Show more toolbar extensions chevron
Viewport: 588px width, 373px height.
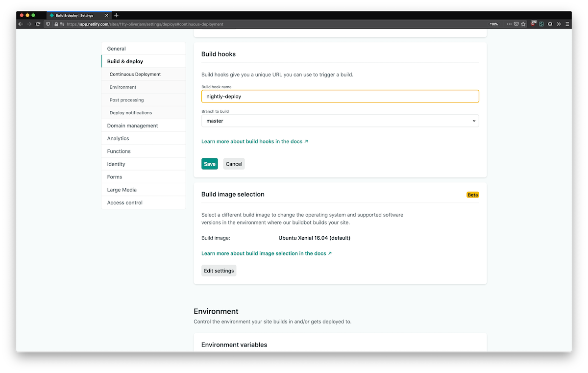click(x=559, y=24)
